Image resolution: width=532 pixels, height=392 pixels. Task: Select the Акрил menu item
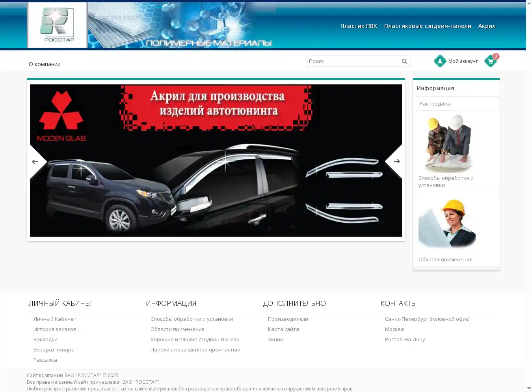pos(487,26)
